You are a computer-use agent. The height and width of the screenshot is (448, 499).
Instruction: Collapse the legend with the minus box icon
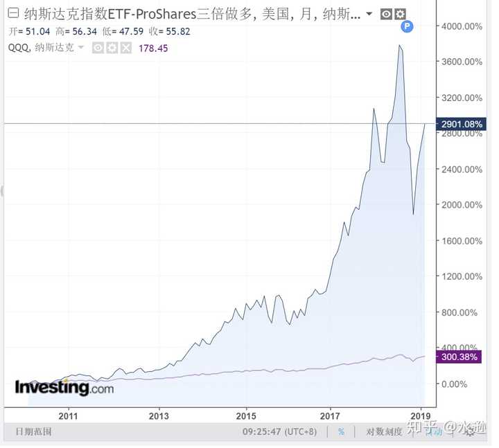tap(13, 13)
